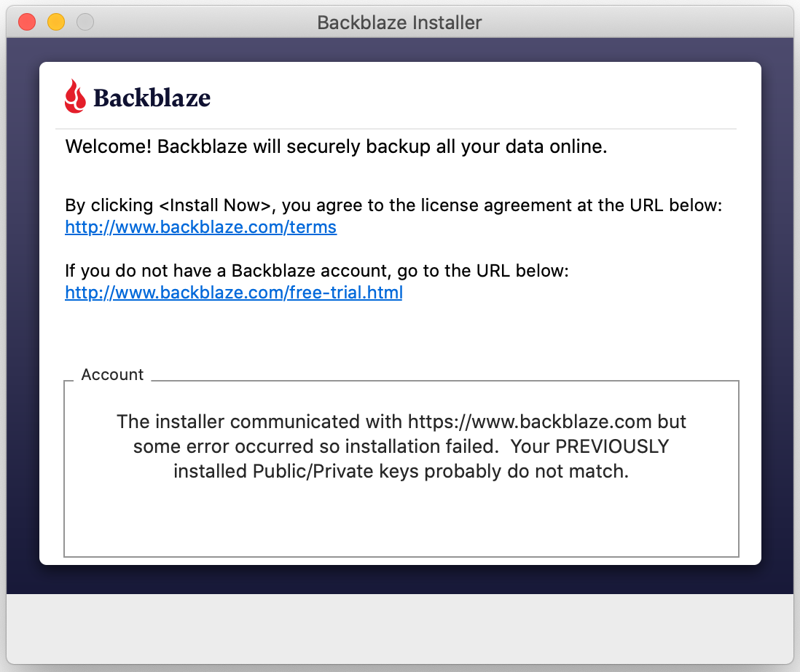Click the red Backblaze flame logo icon

(x=75, y=96)
